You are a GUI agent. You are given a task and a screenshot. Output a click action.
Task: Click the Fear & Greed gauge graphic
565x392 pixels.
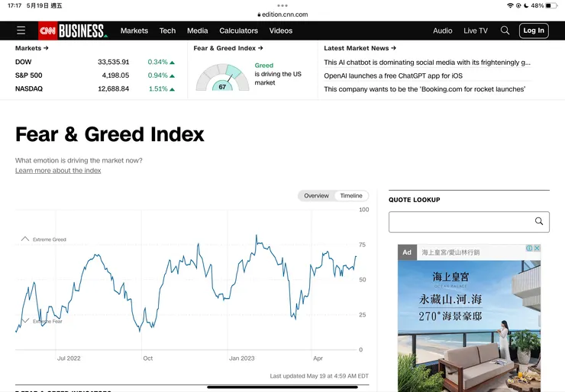[222, 77]
